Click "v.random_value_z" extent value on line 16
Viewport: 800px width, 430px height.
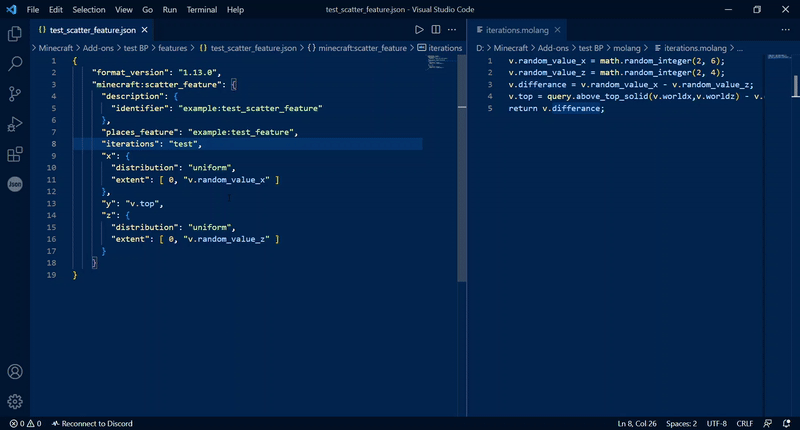click(x=226, y=239)
